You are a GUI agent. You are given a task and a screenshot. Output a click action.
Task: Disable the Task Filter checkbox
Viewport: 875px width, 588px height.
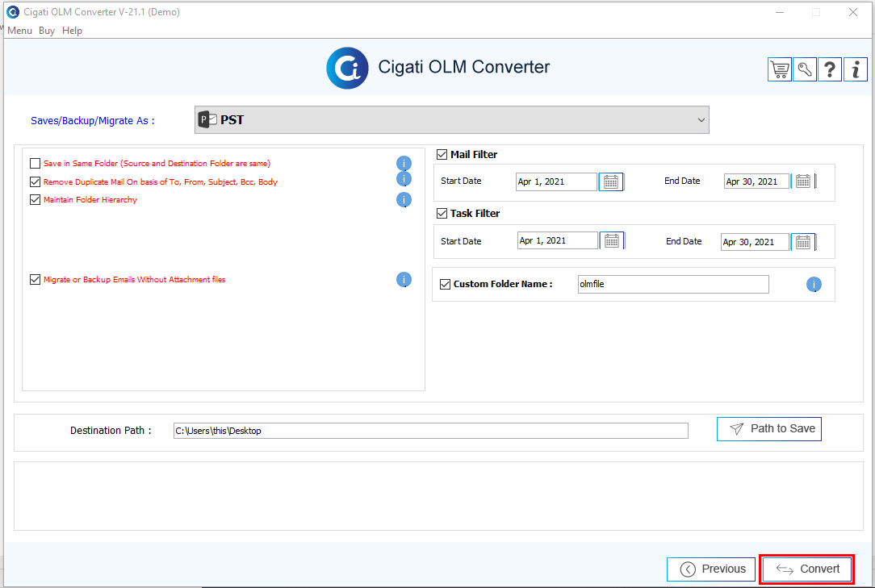(x=442, y=213)
